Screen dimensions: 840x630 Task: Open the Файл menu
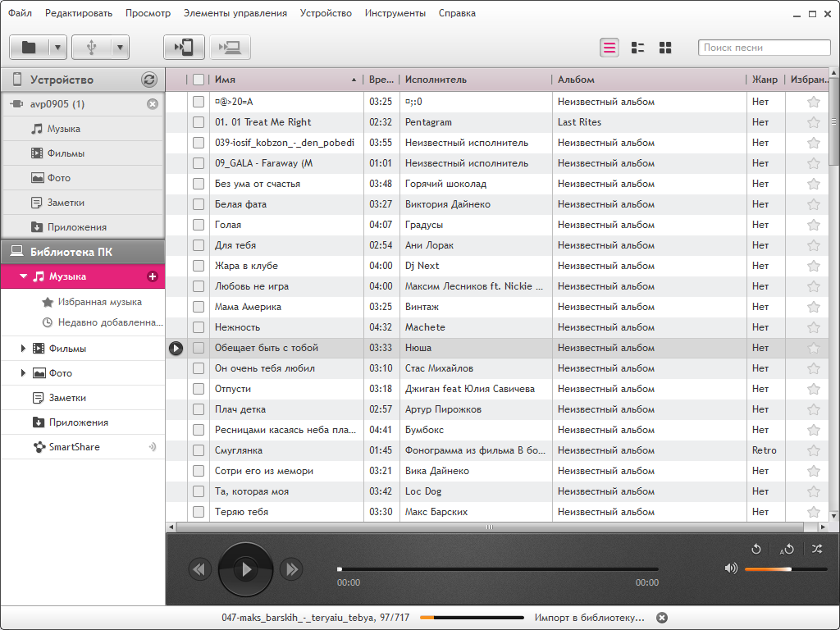click(x=20, y=13)
